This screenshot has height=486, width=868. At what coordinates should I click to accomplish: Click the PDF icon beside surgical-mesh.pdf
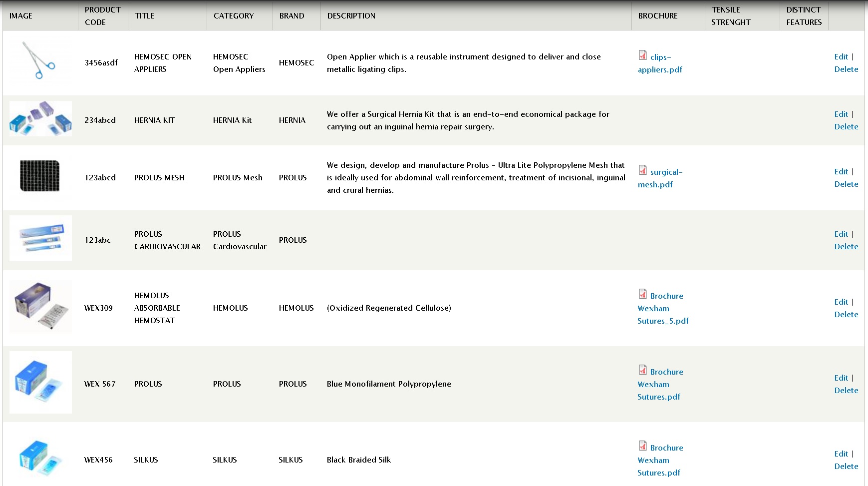(x=643, y=170)
